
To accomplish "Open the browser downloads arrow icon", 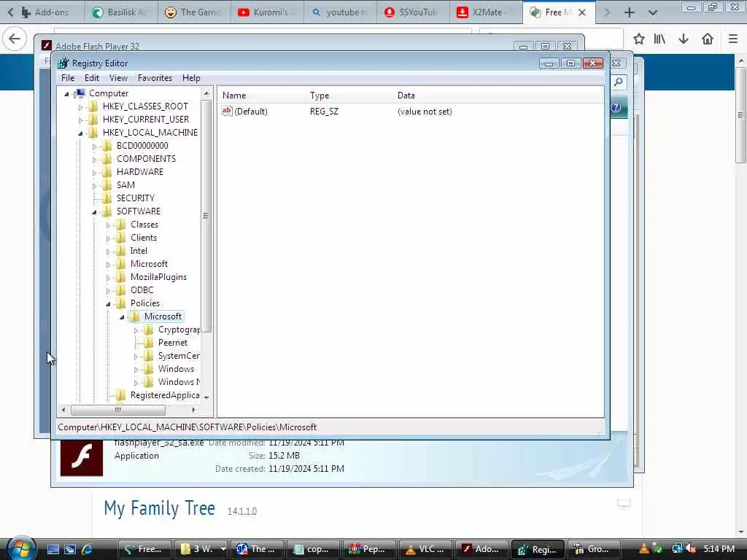I will 684,39.
